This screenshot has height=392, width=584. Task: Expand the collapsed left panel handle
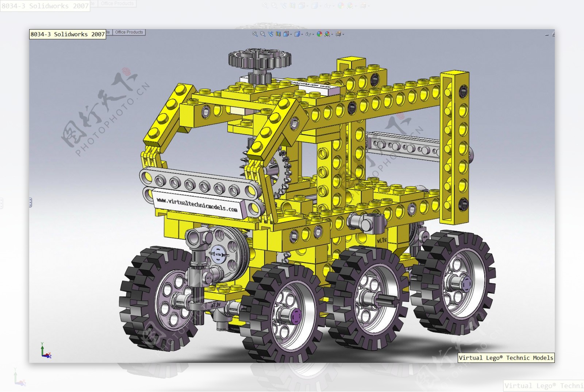[30, 202]
